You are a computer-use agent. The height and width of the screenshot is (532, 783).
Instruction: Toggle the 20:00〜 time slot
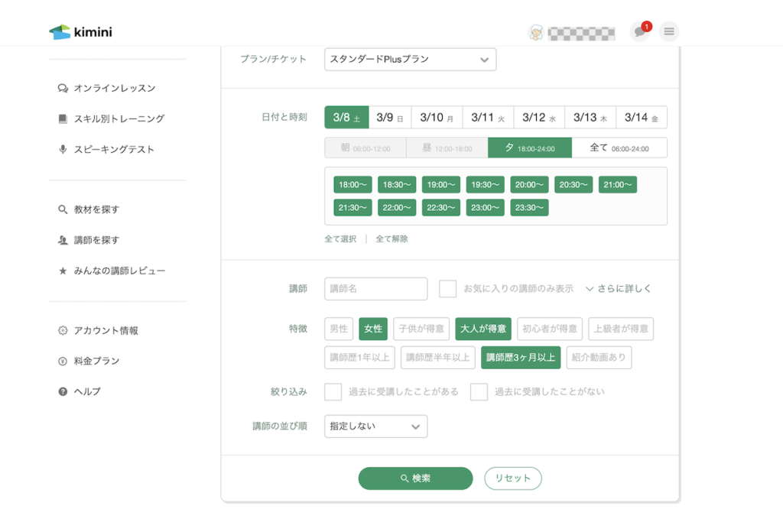tap(529, 185)
